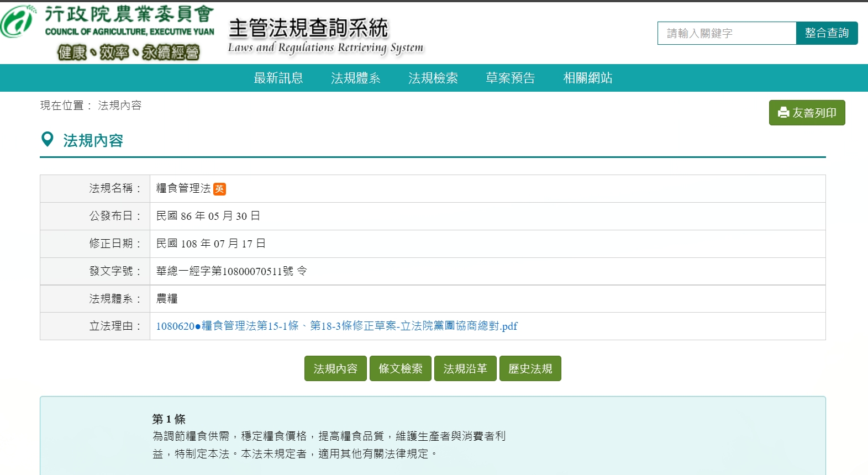
Task: Click the 主管法規查詢系統 site title
Action: (x=308, y=28)
